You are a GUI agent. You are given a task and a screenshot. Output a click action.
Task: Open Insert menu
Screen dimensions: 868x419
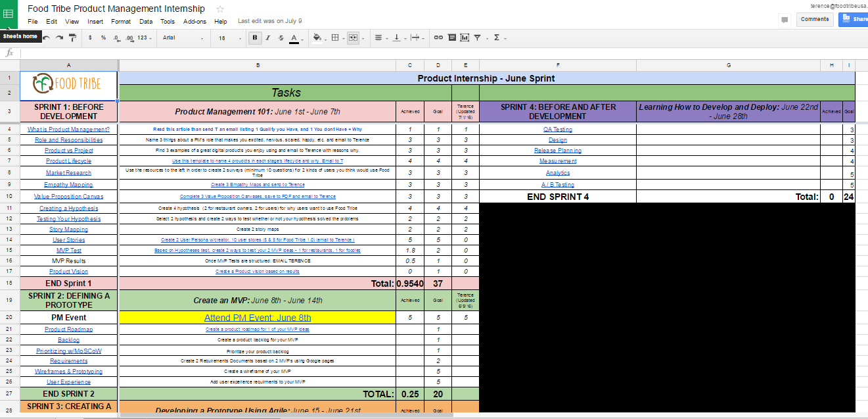[95, 22]
